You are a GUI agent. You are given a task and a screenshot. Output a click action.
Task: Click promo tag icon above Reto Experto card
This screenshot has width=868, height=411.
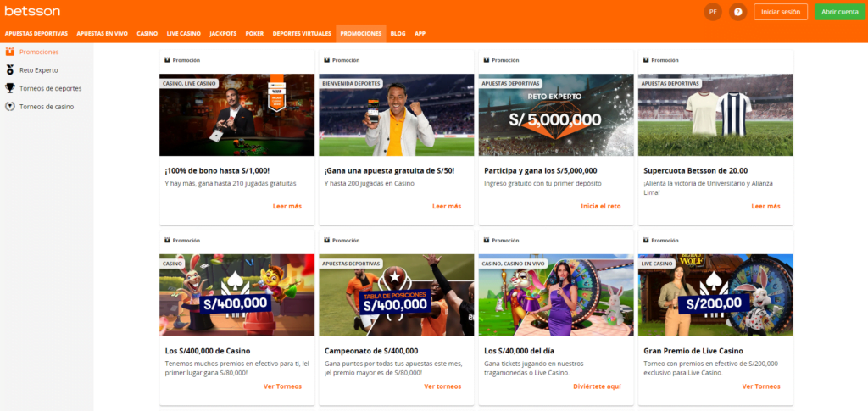coord(487,59)
